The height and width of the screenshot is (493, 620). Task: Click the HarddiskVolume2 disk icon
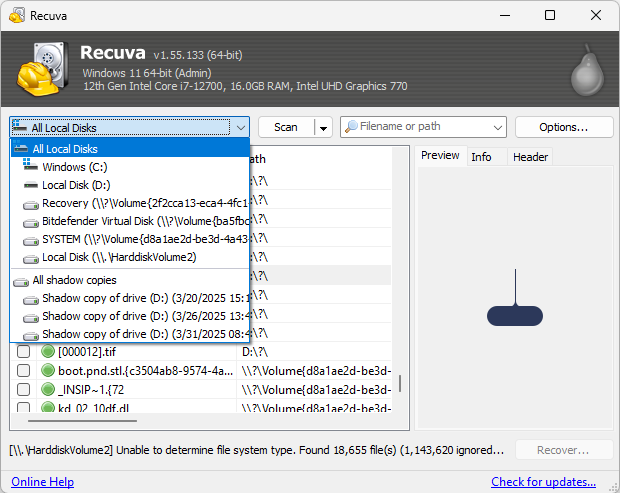[x=31, y=259]
